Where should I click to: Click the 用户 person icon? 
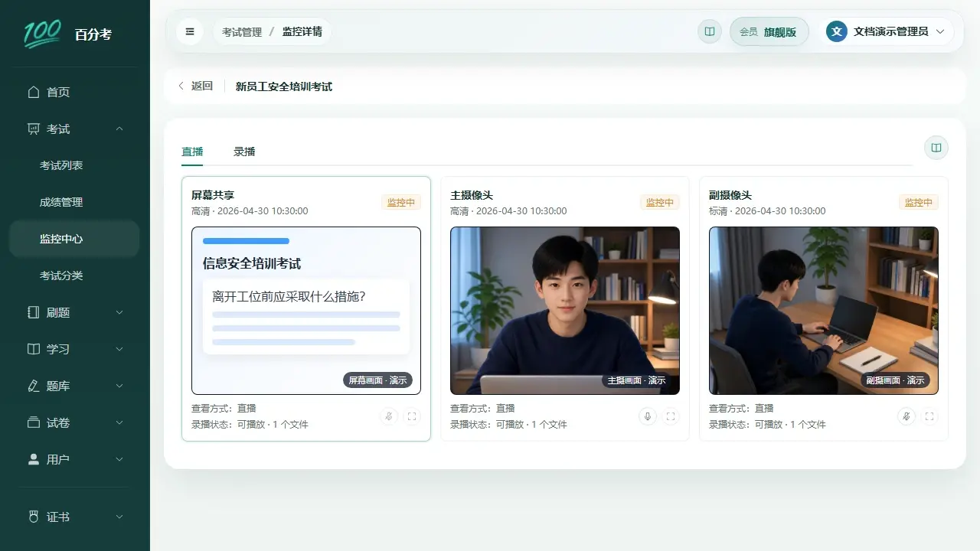[x=33, y=459]
